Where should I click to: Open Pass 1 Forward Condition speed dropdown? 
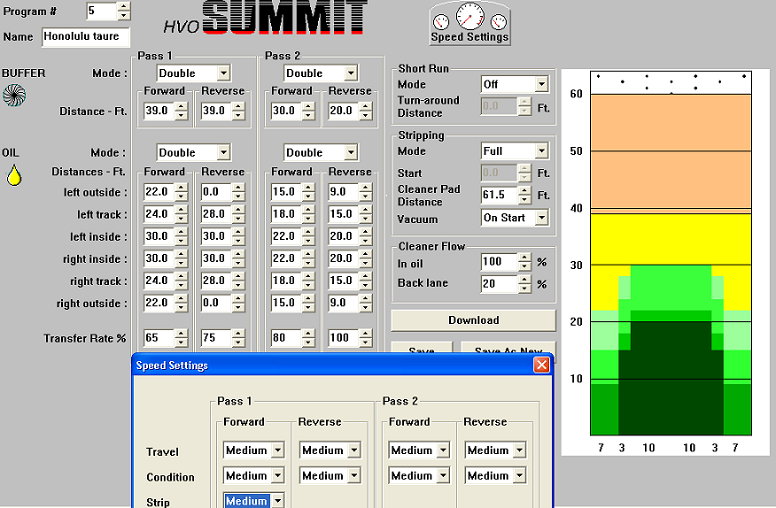(x=278, y=475)
